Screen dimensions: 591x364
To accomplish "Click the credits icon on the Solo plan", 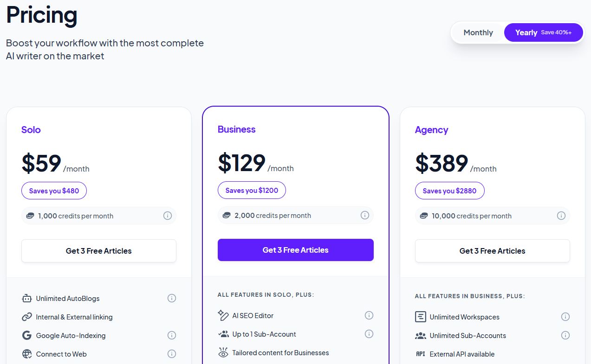I will [x=30, y=216].
